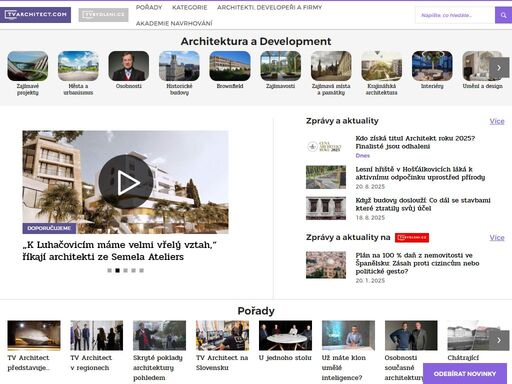
Task: Click the Pořady section heading
Action: tap(256, 311)
